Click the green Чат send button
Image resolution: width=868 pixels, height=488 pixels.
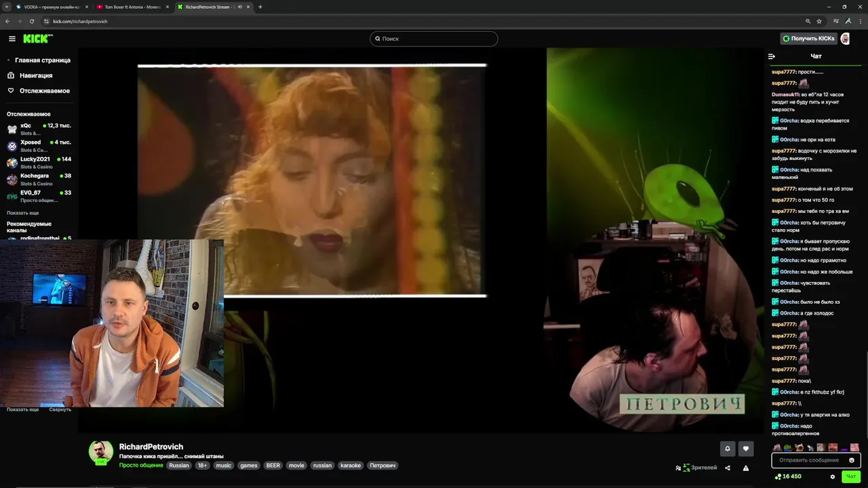pos(851,476)
